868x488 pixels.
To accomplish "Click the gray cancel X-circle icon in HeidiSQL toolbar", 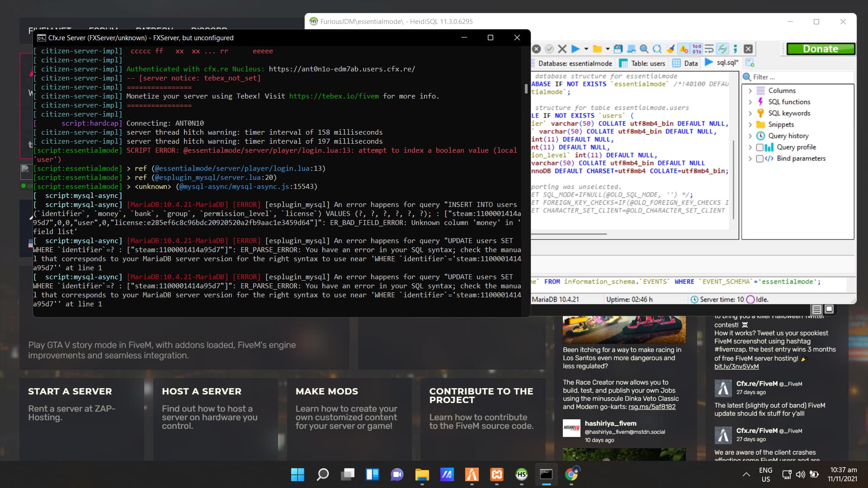I will pos(536,49).
